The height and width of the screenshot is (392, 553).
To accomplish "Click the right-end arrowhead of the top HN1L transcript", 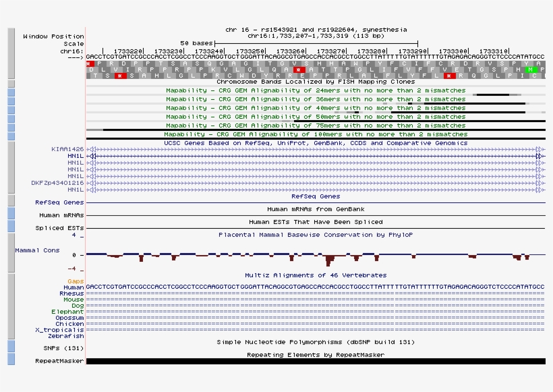I will pos(540,156).
